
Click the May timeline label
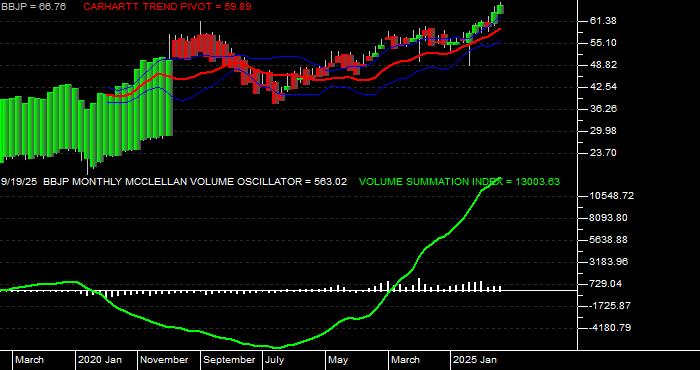tap(338, 360)
